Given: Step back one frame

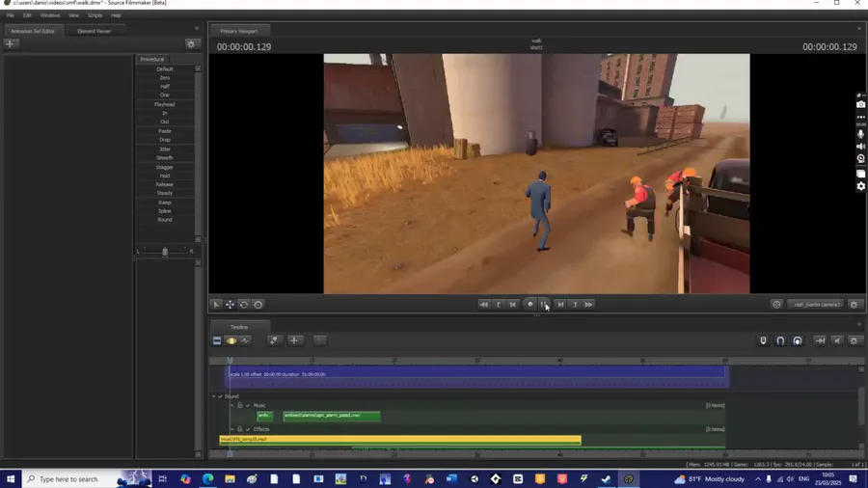Looking at the screenshot, I should coord(513,305).
